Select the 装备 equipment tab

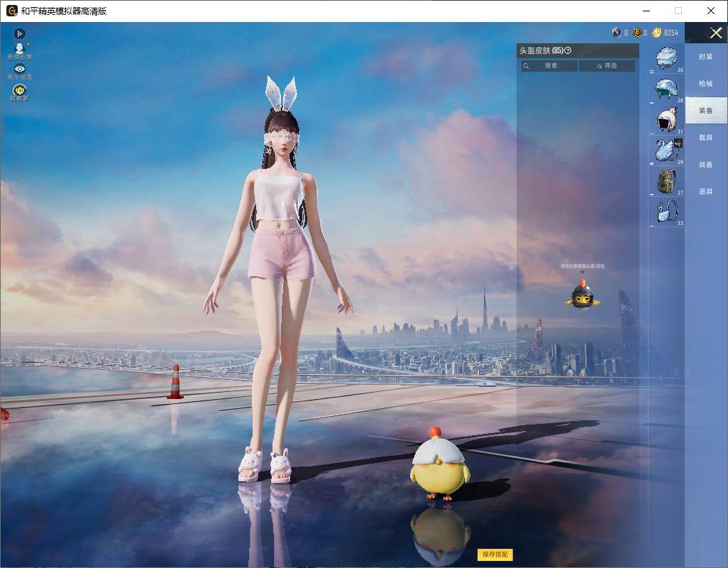pos(706,111)
